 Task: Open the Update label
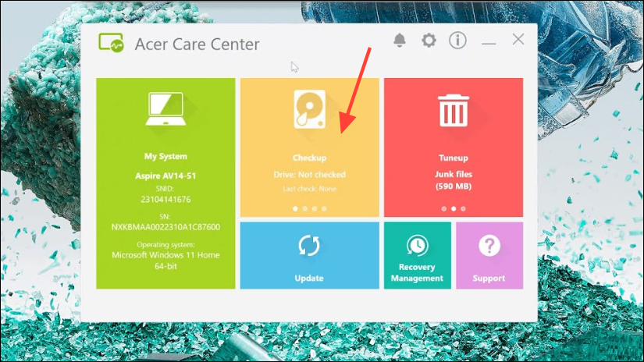pos(309,278)
